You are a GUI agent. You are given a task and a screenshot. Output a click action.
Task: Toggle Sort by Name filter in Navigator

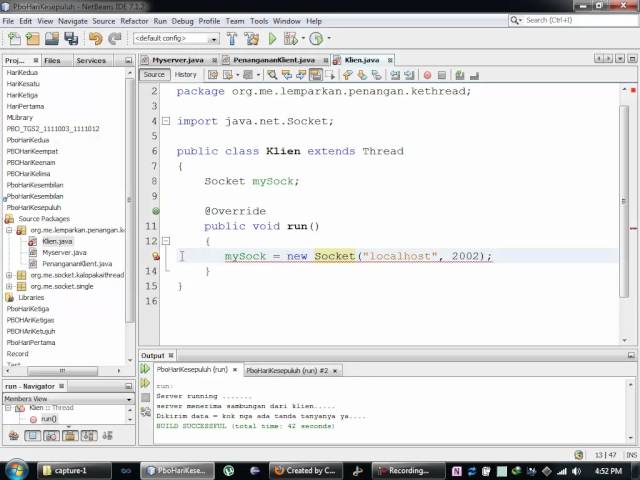tap(89, 436)
